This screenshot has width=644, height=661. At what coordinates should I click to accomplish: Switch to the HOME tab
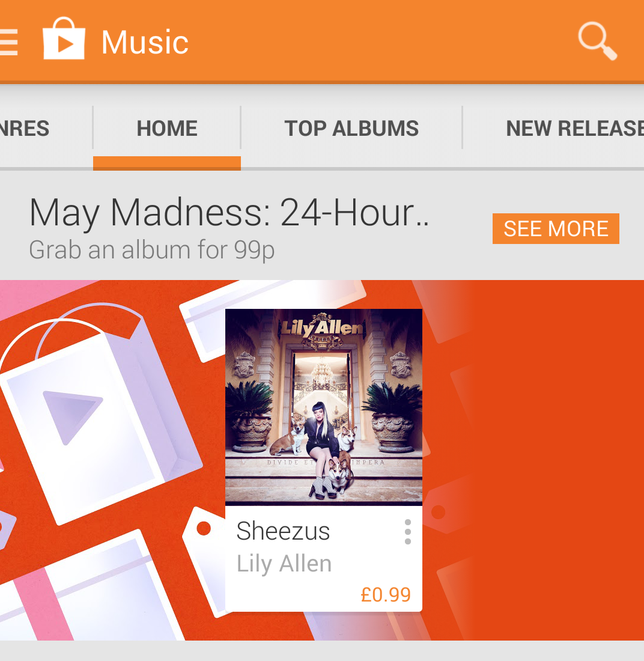[167, 128]
